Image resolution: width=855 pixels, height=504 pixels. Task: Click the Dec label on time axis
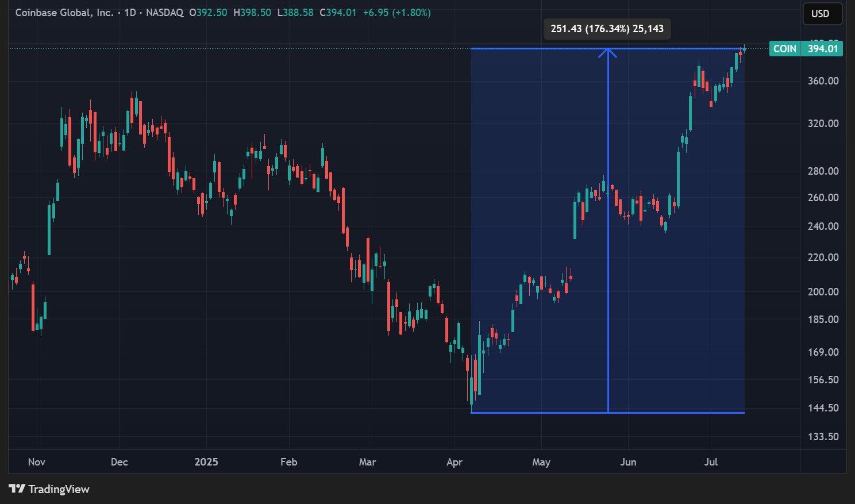click(119, 462)
